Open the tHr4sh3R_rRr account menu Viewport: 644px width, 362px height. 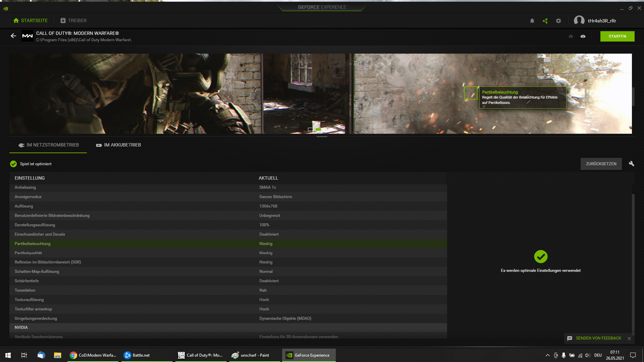tap(602, 21)
